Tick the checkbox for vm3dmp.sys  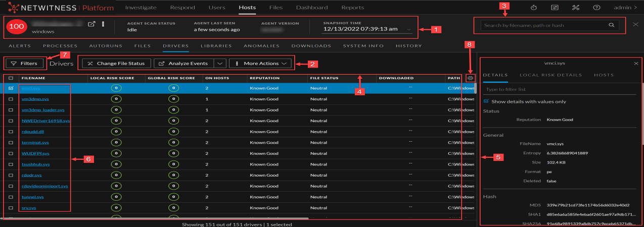[x=11, y=99]
